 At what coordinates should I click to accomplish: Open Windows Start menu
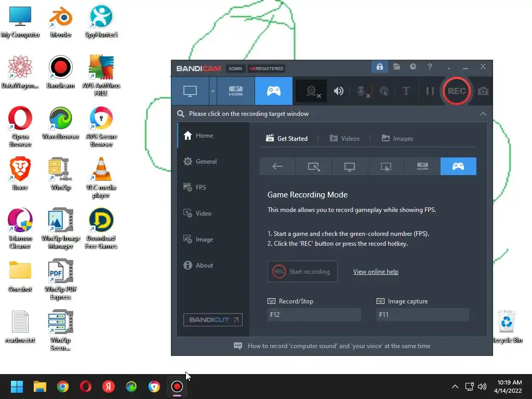[x=17, y=387]
